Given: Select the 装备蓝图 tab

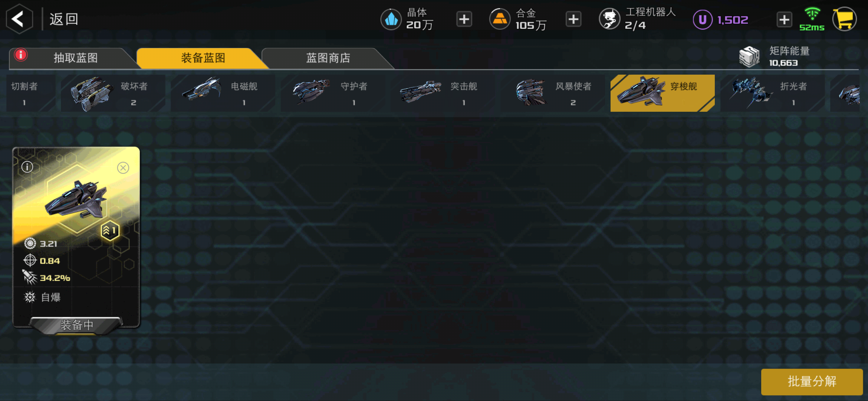Looking at the screenshot, I should click(203, 58).
